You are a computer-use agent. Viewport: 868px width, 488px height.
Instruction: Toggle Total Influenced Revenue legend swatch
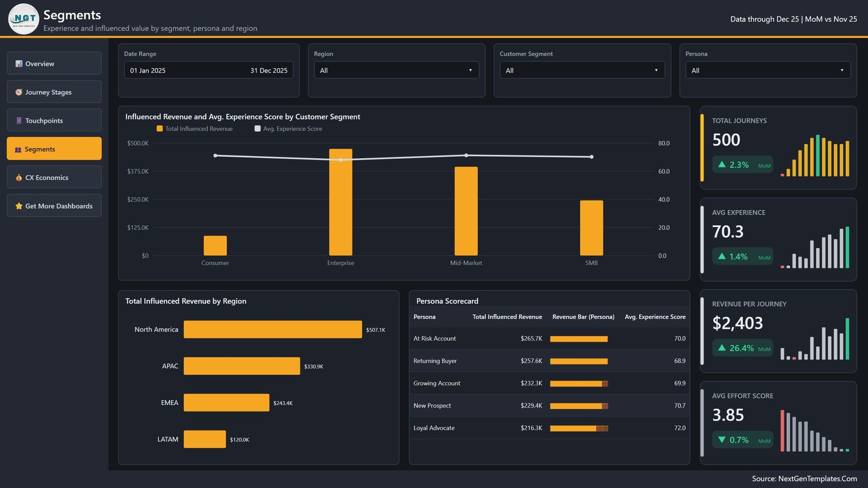159,129
